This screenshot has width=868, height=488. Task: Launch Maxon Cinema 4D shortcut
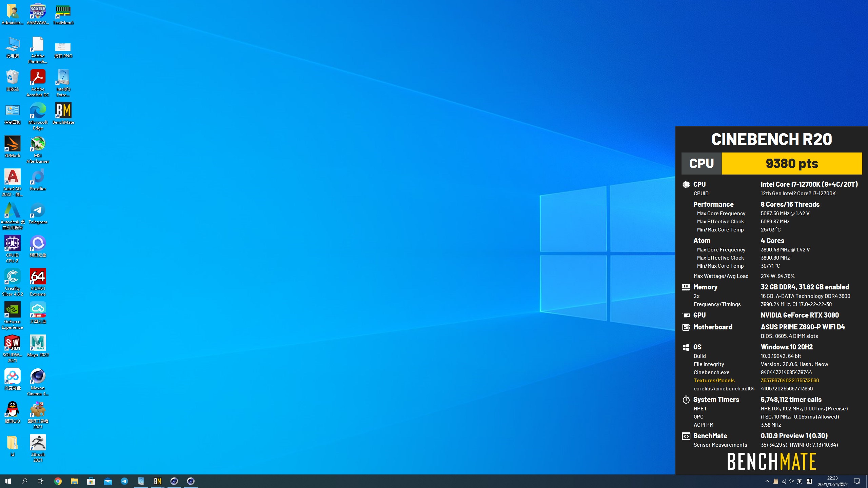[x=38, y=382]
